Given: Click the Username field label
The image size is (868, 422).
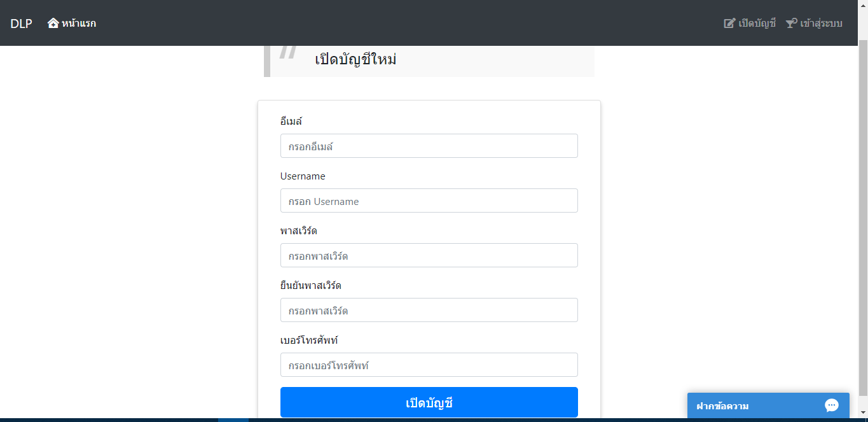Looking at the screenshot, I should 303,176.
